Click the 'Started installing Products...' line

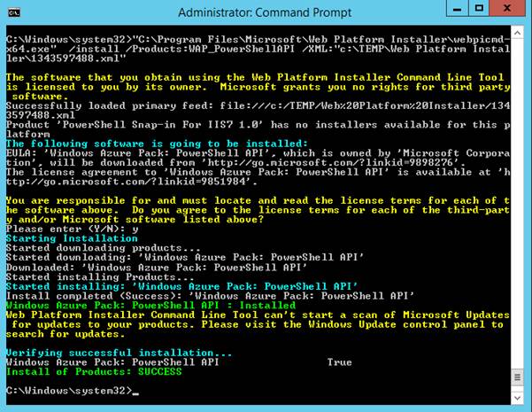pos(100,276)
